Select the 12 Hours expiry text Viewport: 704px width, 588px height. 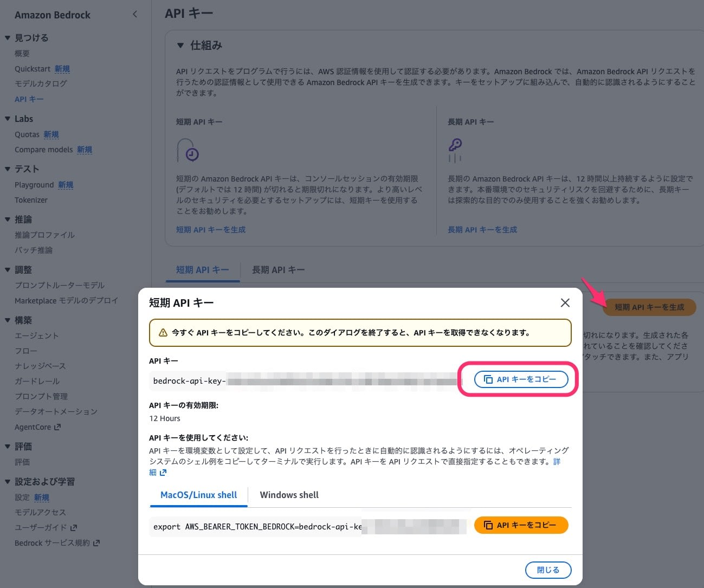coord(165,418)
